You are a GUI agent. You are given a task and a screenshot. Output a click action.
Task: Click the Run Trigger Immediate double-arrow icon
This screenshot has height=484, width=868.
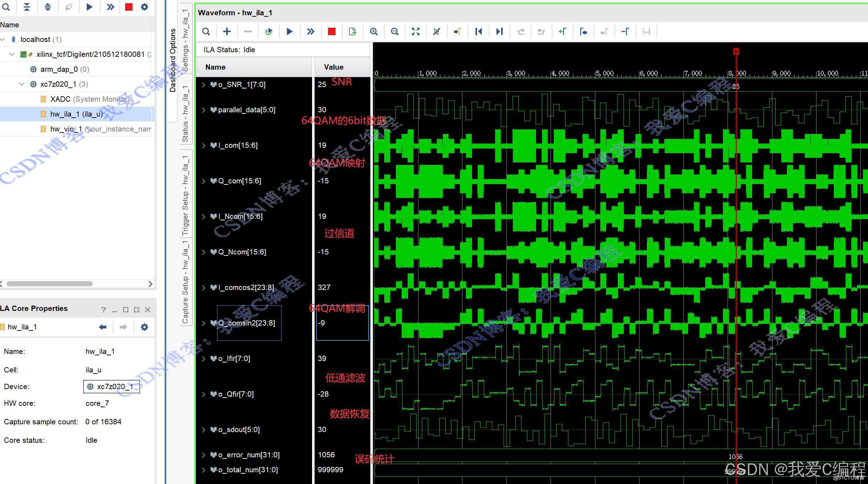(310, 32)
